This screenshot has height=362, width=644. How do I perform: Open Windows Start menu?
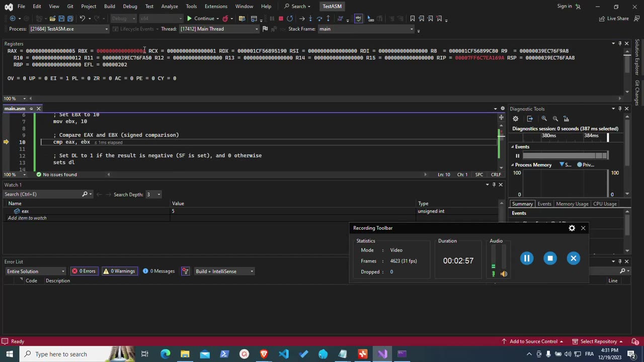click(10, 354)
